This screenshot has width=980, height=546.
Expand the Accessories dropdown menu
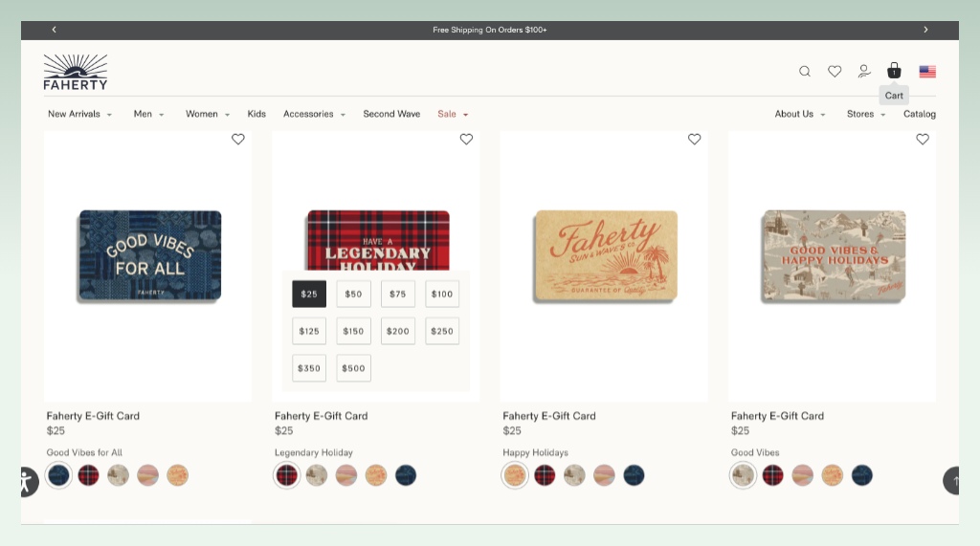pyautogui.click(x=314, y=114)
